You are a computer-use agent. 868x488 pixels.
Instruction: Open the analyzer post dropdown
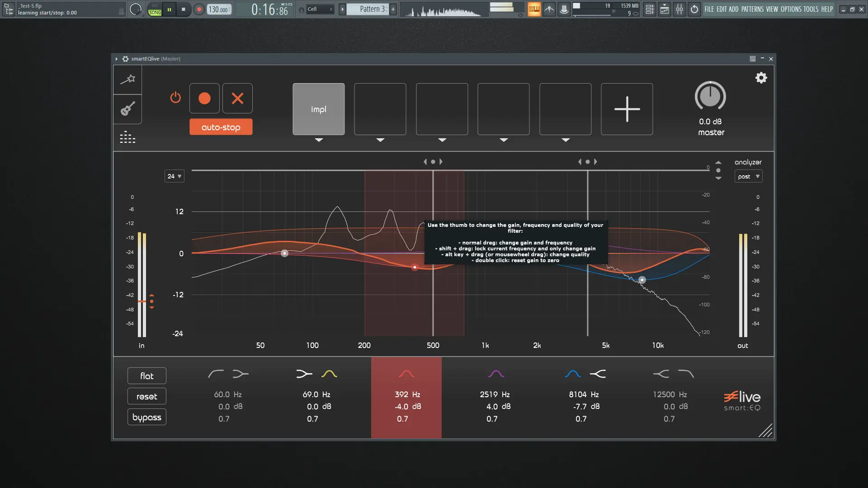point(748,176)
